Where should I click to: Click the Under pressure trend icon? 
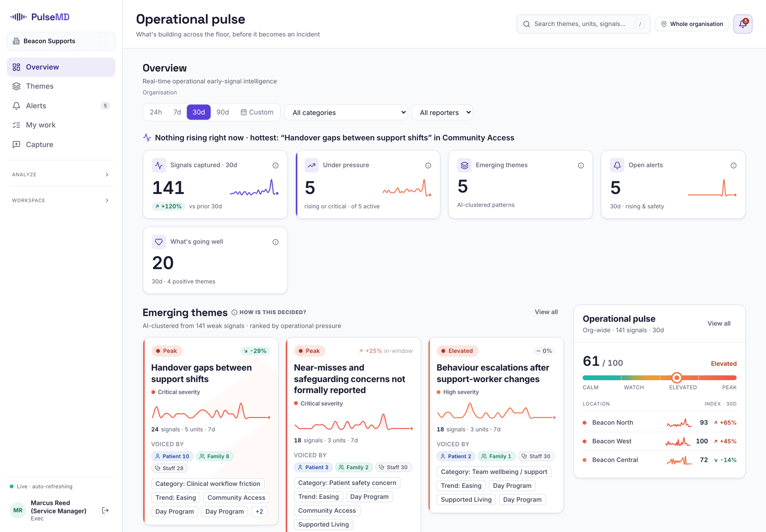pos(312,165)
